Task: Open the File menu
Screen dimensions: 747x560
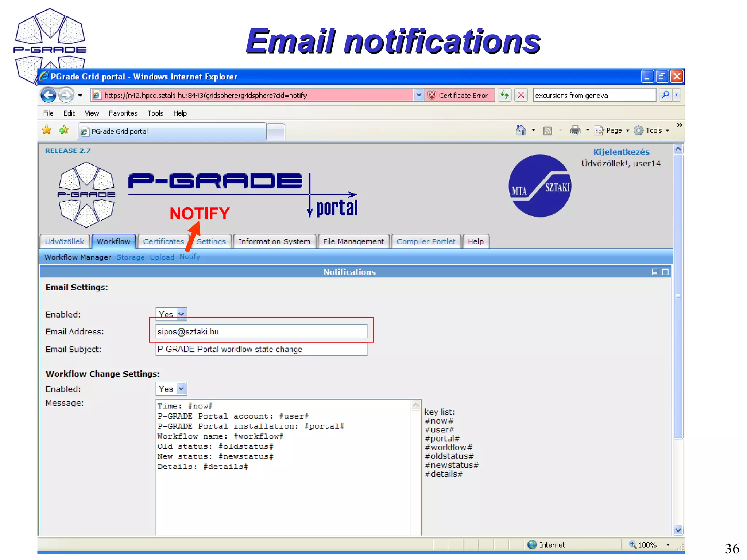Action: click(48, 113)
